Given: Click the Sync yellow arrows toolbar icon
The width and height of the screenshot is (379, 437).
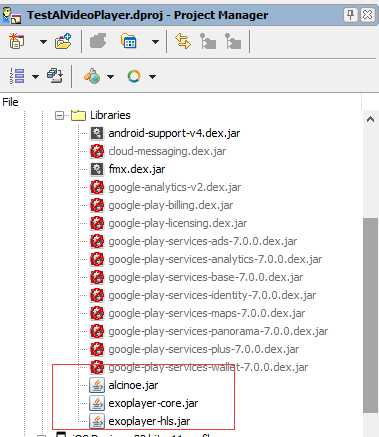Looking at the screenshot, I should [183, 42].
